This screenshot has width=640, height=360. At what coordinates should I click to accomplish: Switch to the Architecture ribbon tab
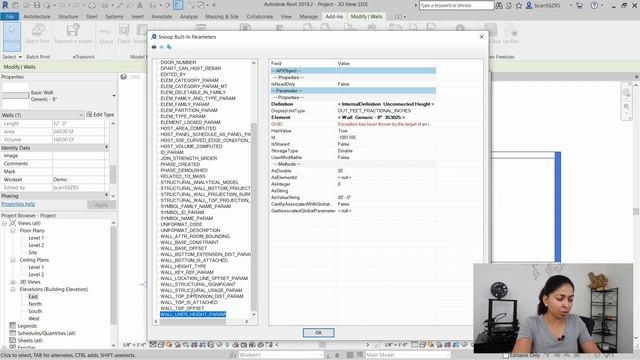(37, 16)
